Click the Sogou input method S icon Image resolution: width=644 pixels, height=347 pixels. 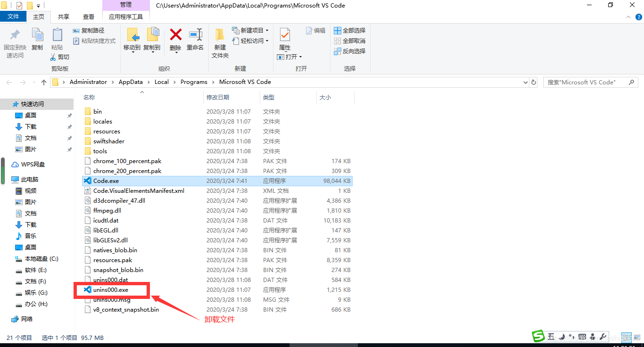coord(538,337)
